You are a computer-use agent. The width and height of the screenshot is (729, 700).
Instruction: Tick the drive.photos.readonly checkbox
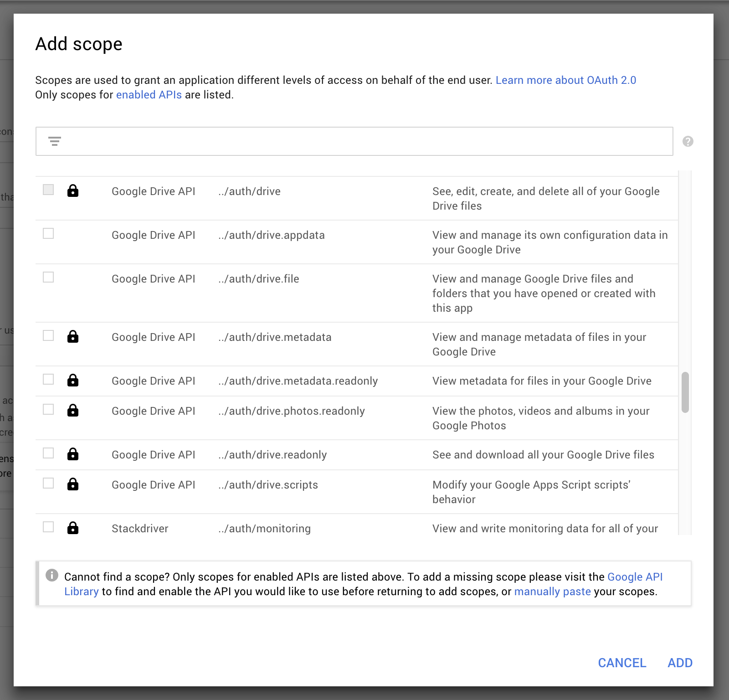point(48,409)
